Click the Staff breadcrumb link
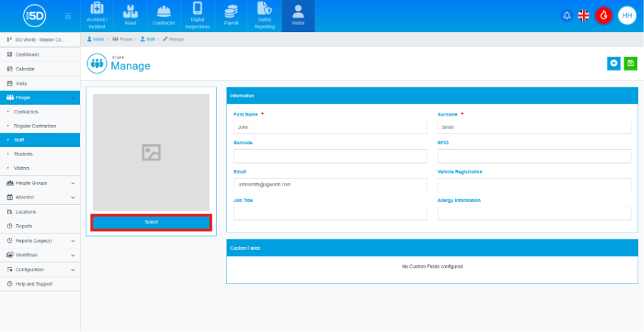The image size is (644, 332). coord(148,39)
